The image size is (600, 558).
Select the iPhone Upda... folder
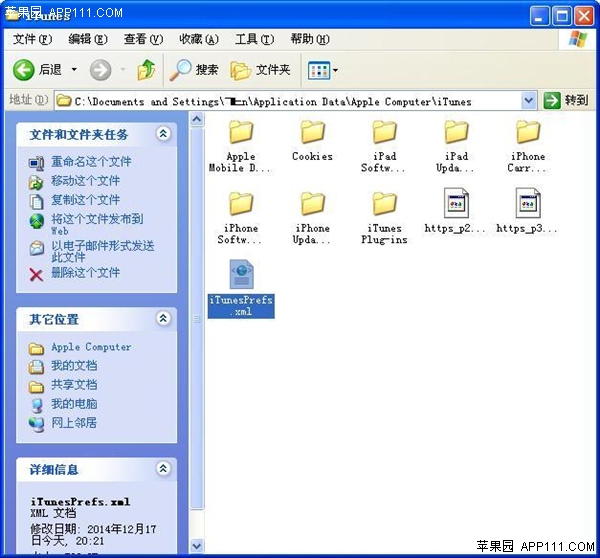pyautogui.click(x=312, y=217)
